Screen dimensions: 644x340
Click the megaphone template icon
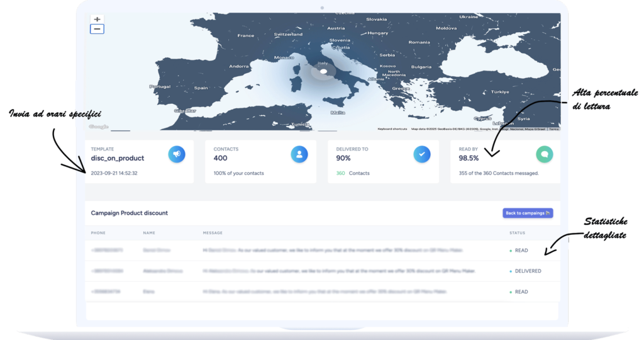[x=177, y=154]
